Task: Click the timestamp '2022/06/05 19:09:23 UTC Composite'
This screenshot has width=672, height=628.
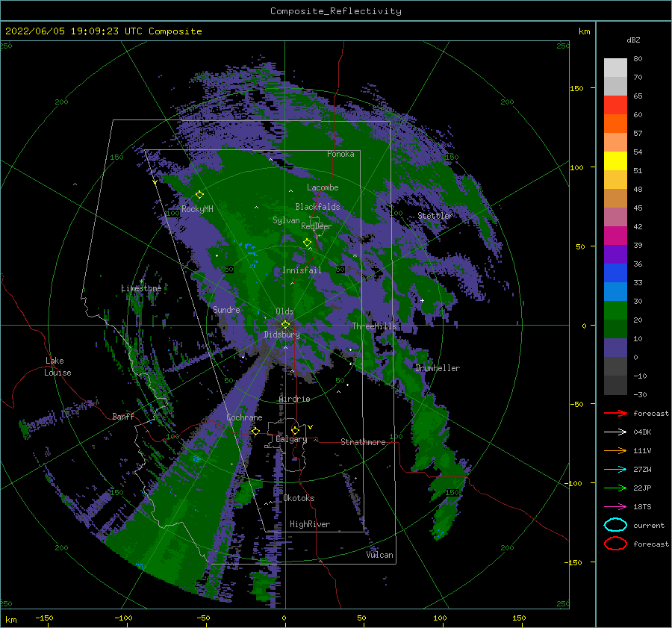Action: click(x=103, y=31)
